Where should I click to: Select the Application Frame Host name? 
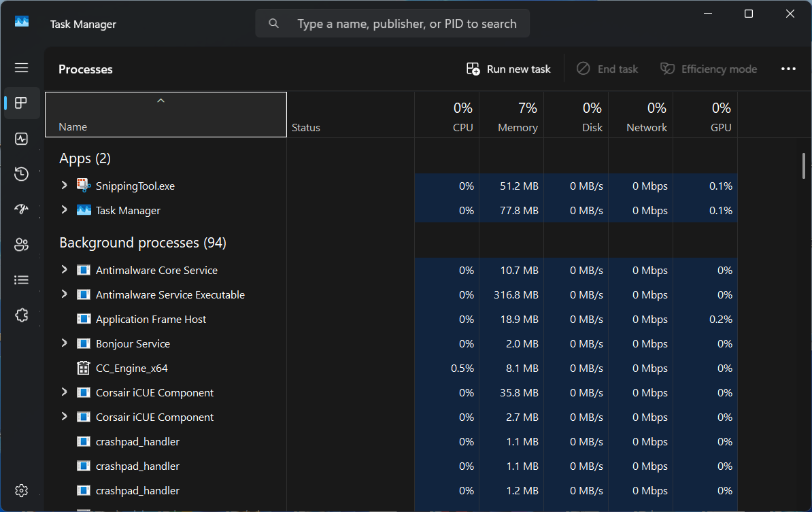tap(151, 320)
